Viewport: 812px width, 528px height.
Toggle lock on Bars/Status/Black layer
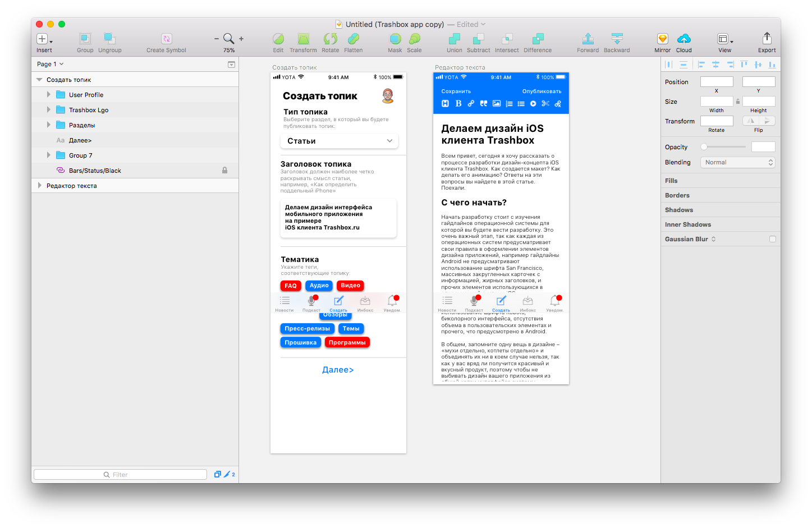(224, 170)
